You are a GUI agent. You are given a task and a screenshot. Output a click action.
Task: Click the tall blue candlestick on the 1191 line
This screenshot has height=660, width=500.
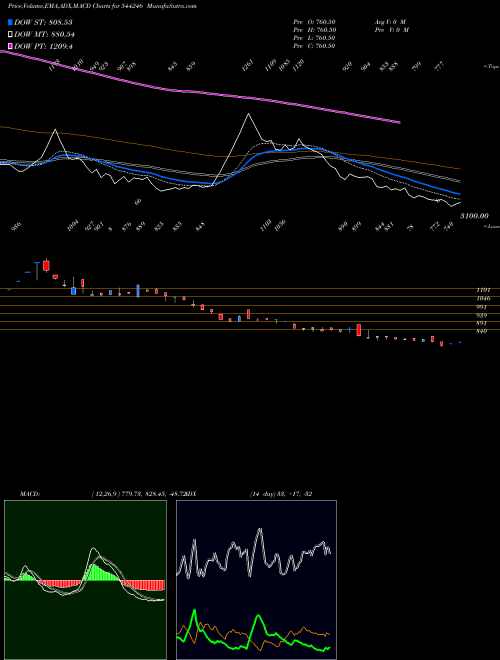138,291
